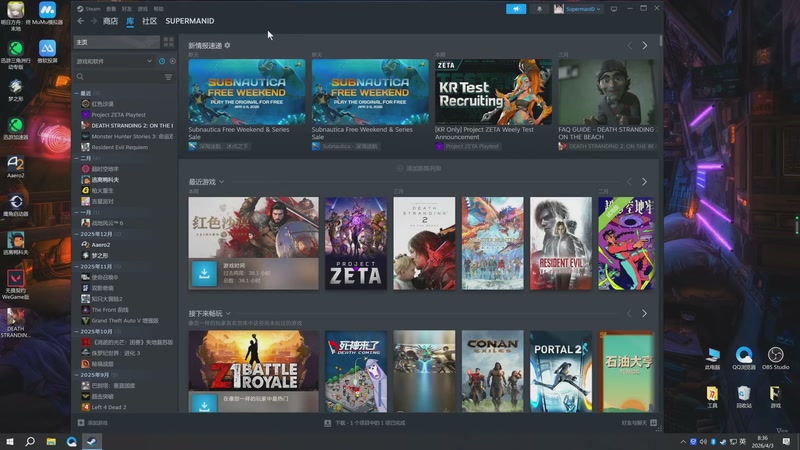800x450 pixels.
Task: Go to the 商店 (Store) tab
Action: (x=110, y=21)
